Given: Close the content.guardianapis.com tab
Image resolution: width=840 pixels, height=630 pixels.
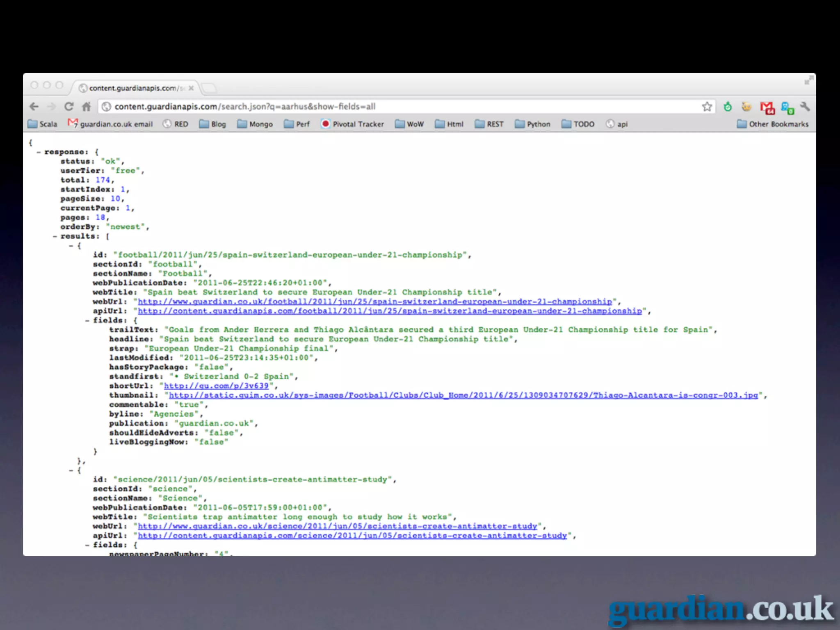Looking at the screenshot, I should [x=191, y=88].
